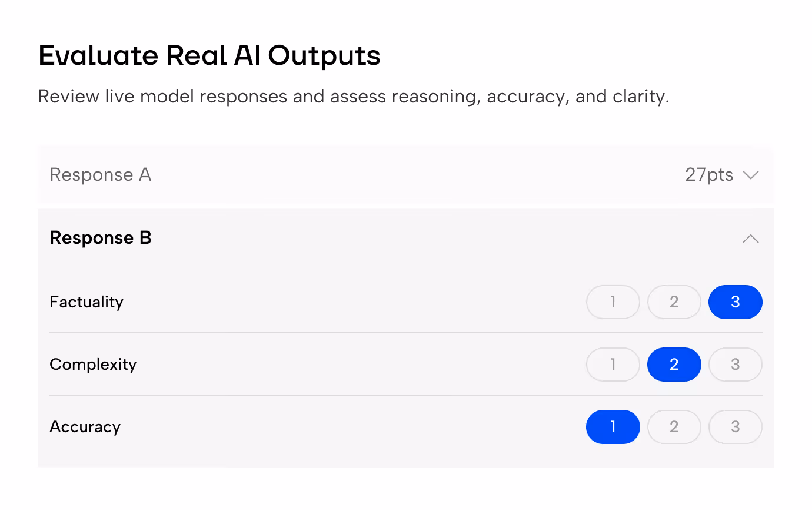Click the Response B section title
Screen dimensions: 812x510
pos(101,238)
